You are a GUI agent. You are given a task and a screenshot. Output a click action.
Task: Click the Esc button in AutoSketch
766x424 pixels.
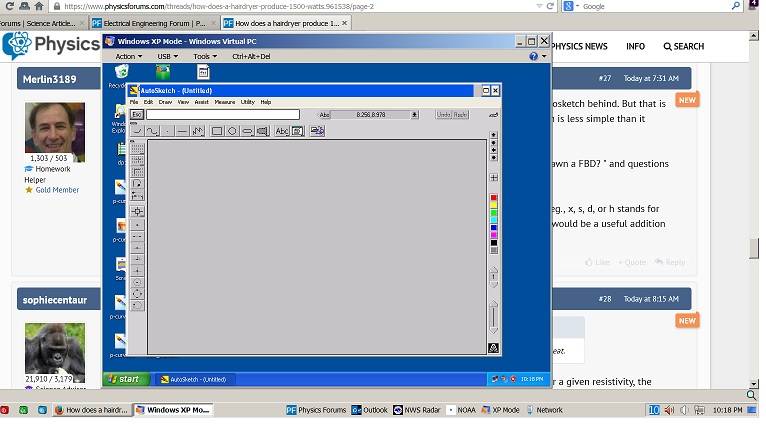[x=137, y=114]
